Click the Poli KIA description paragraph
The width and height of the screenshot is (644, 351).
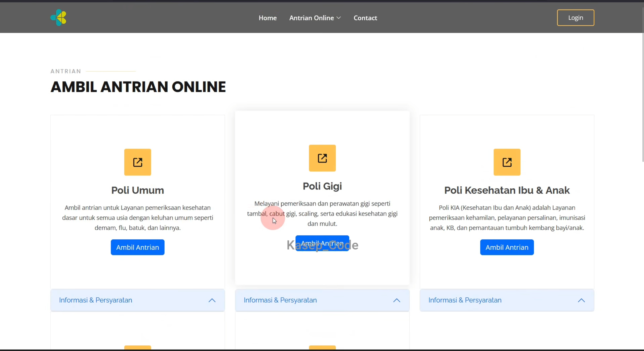click(x=507, y=218)
